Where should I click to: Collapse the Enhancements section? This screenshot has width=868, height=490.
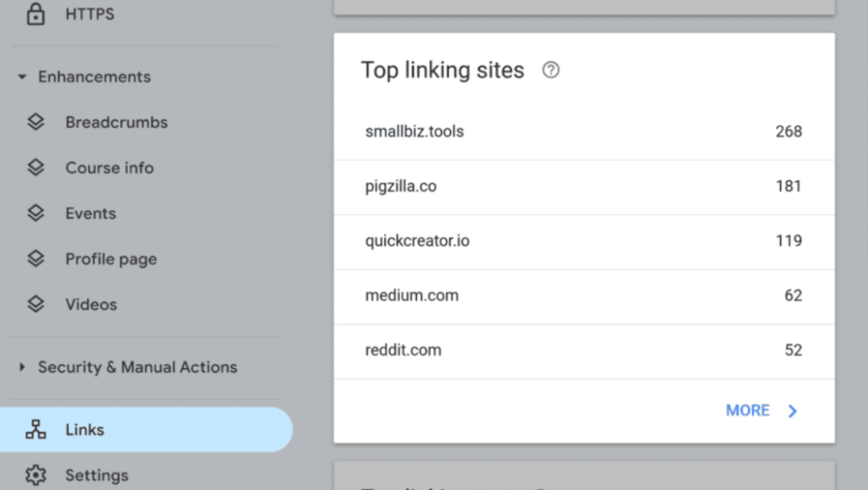point(22,76)
